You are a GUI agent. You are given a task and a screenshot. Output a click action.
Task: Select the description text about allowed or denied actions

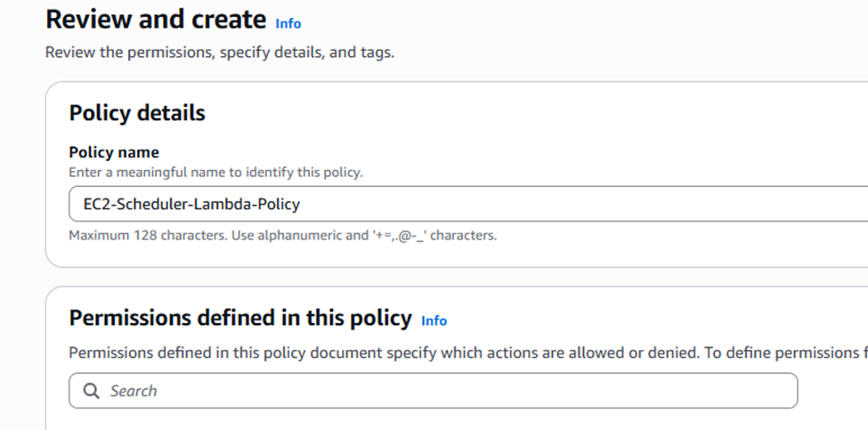(468, 353)
